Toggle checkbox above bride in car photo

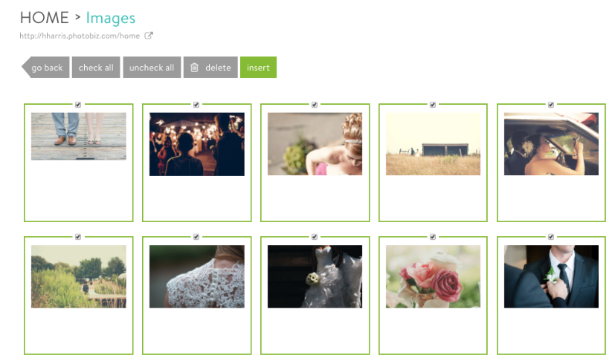point(551,105)
